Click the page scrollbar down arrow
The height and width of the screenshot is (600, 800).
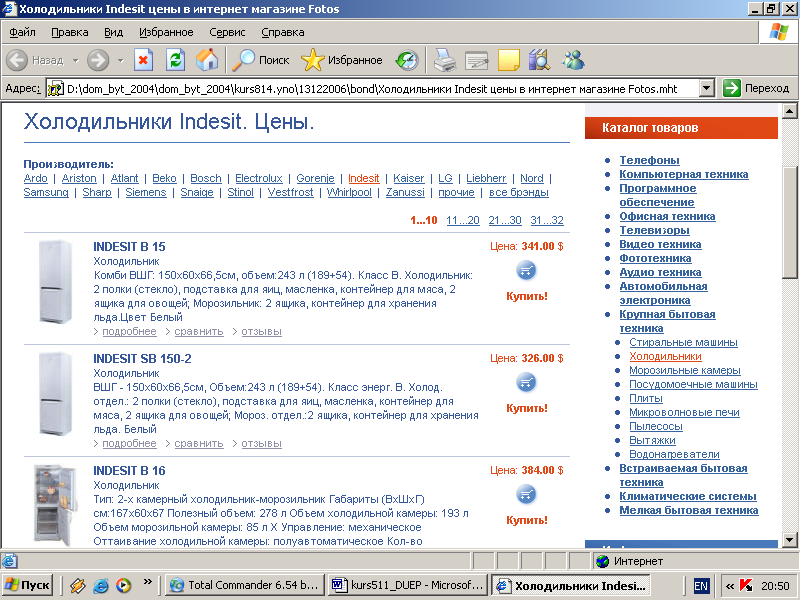(789, 539)
